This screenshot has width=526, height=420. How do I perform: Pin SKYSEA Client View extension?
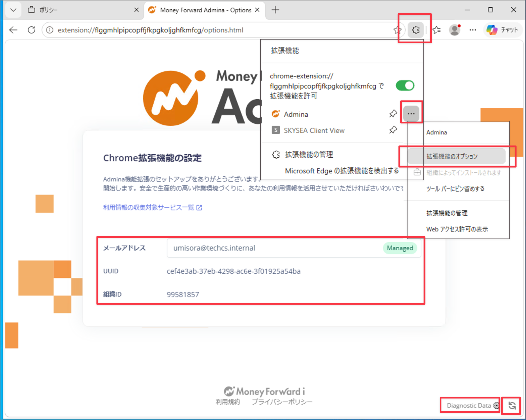point(393,130)
